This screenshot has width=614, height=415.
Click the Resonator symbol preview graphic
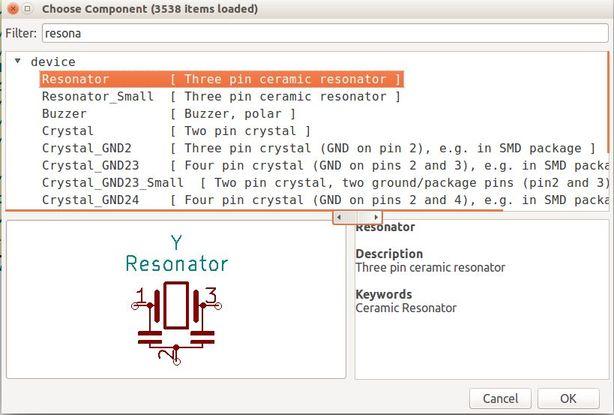point(176,323)
